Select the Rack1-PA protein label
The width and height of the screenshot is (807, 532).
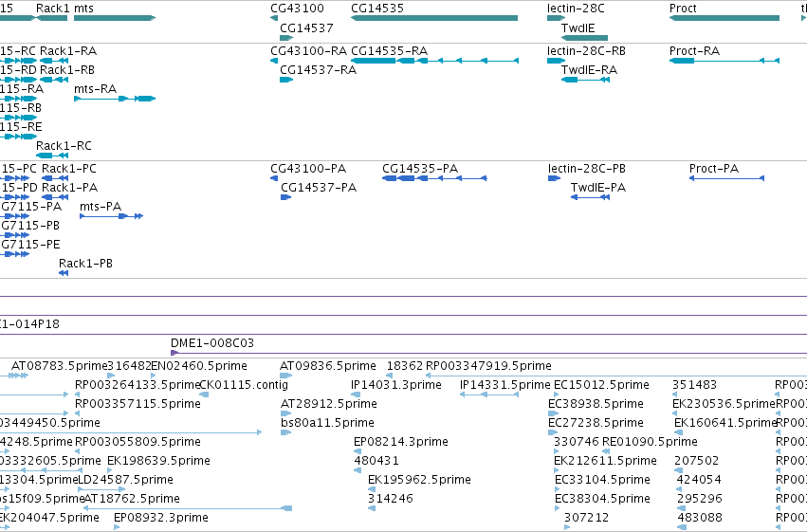pos(69,187)
